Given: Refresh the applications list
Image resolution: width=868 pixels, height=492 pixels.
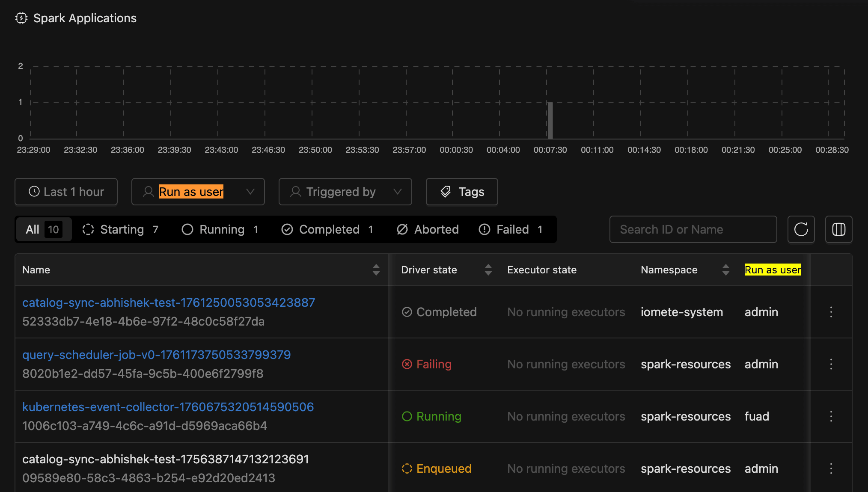Looking at the screenshot, I should [801, 229].
